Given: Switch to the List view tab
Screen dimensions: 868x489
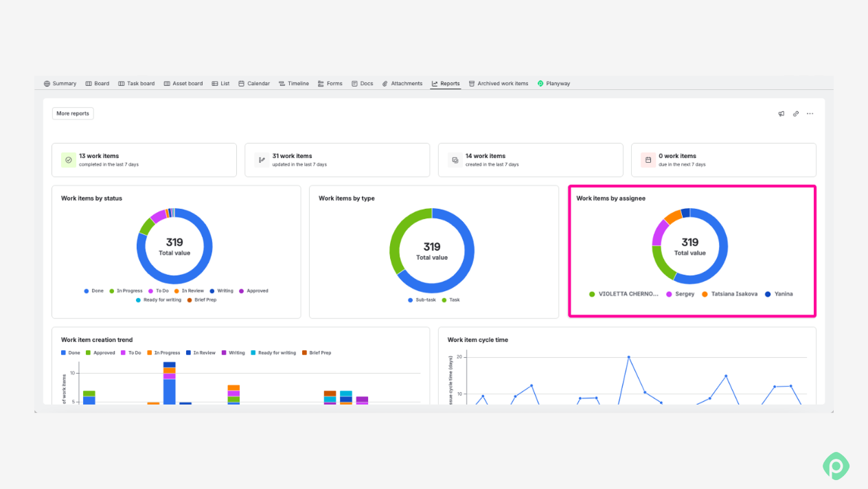Looking at the screenshot, I should coord(220,84).
